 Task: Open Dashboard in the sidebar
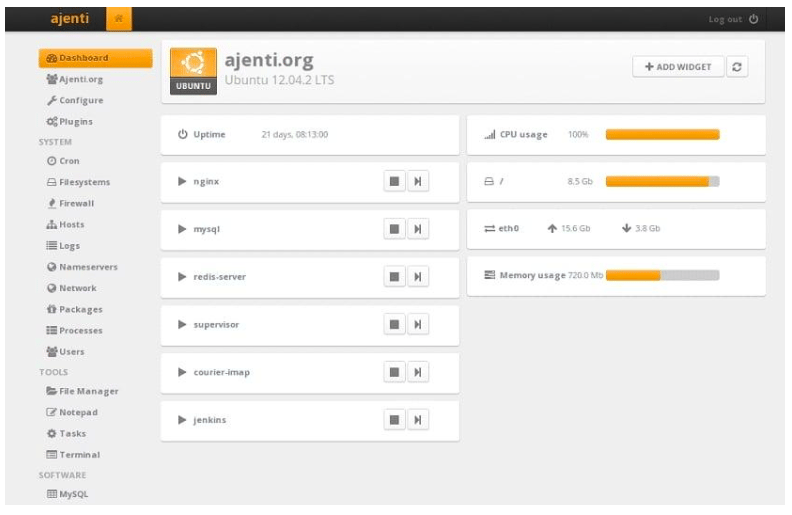pos(95,58)
